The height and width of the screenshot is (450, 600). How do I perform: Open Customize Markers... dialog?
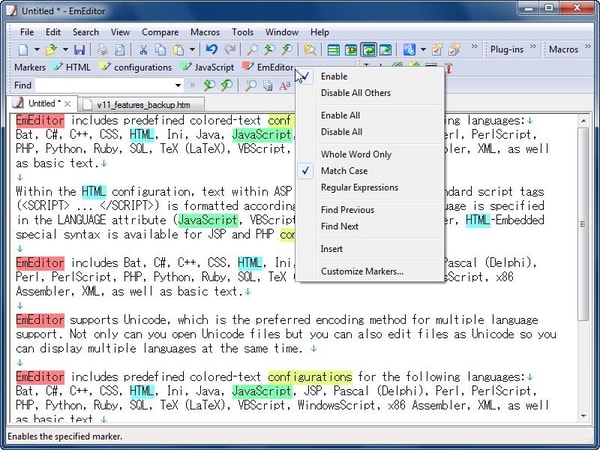click(x=370, y=271)
